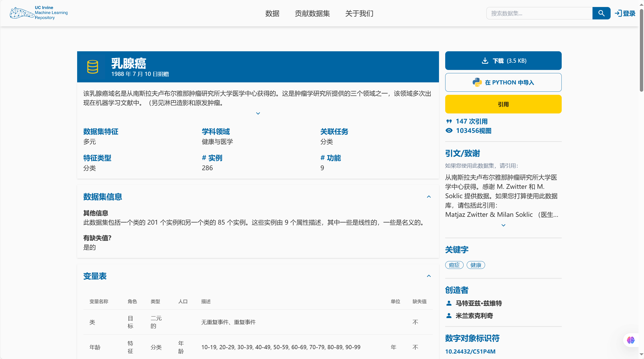Open the 数据 menu item
The image size is (644, 359).
272,13
